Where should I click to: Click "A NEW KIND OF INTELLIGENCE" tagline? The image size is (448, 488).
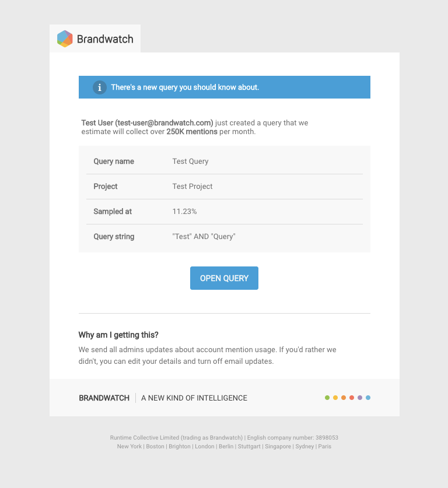tap(194, 398)
